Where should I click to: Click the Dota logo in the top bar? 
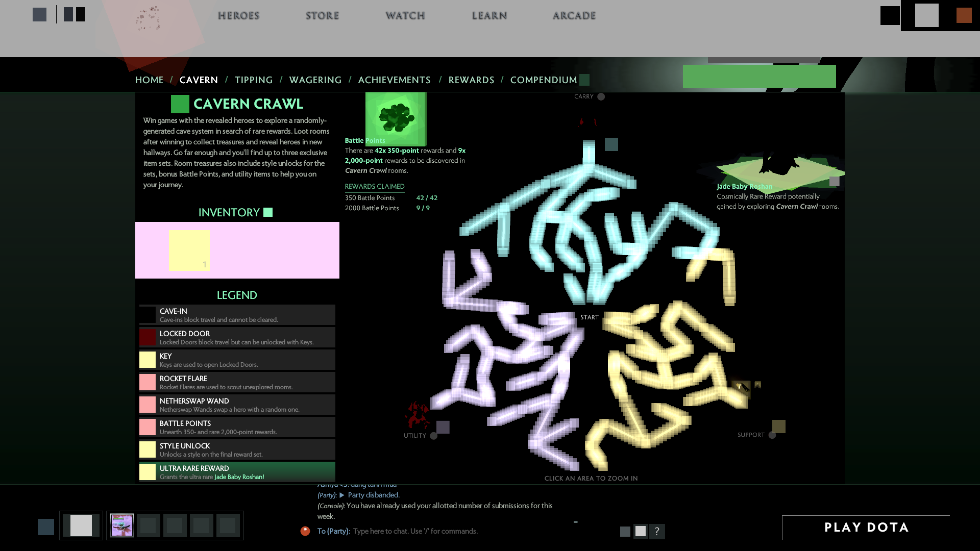point(149,18)
